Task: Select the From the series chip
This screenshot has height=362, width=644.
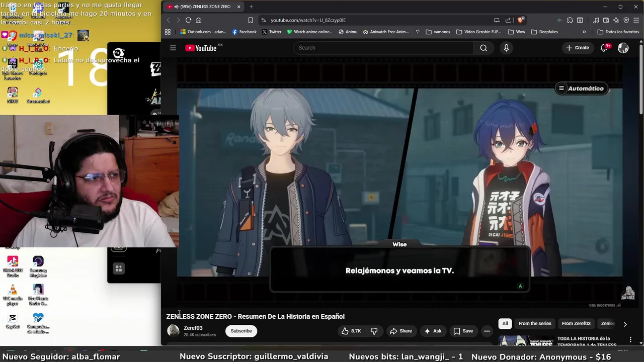Action: [535, 324]
